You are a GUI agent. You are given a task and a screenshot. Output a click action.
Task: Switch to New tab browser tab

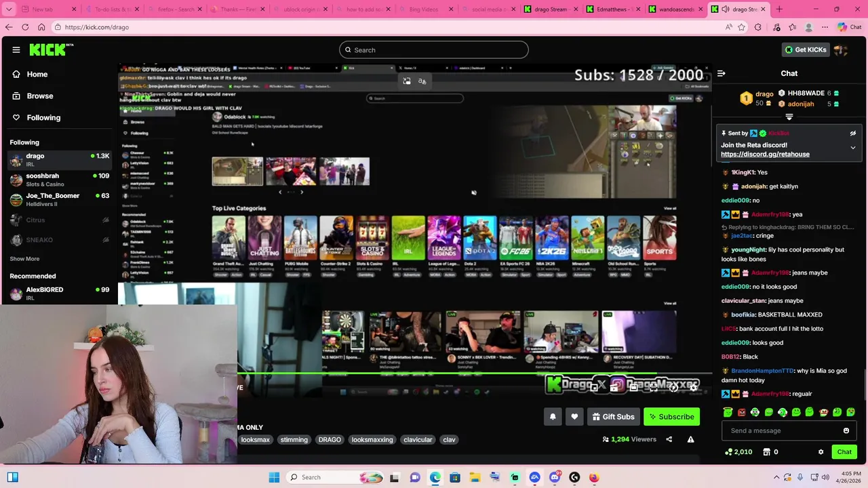(46, 9)
